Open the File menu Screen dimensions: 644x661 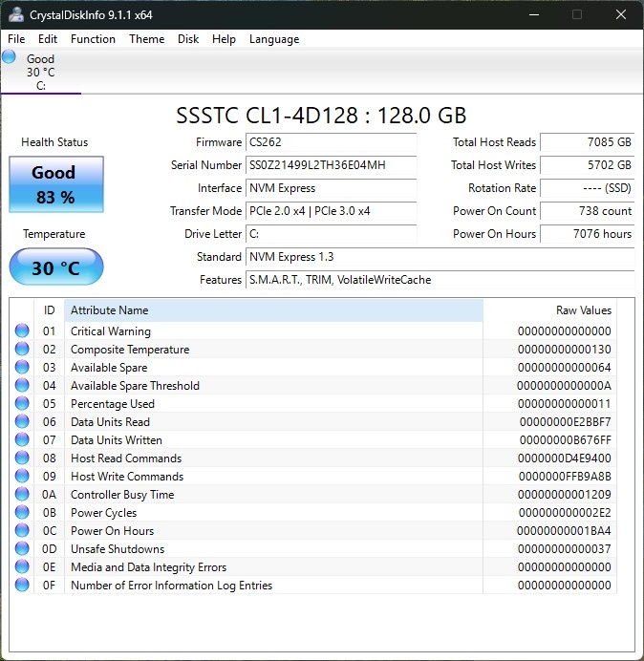pos(16,39)
